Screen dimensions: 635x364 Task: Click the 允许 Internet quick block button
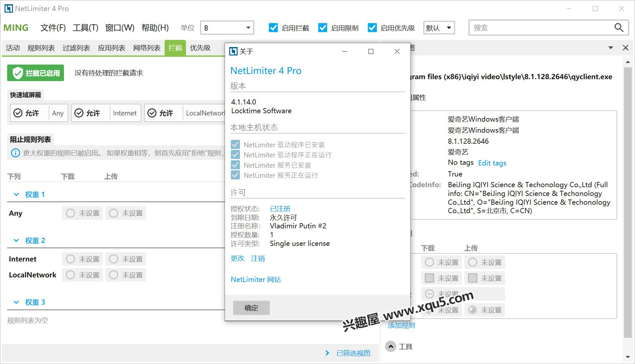[x=106, y=113]
